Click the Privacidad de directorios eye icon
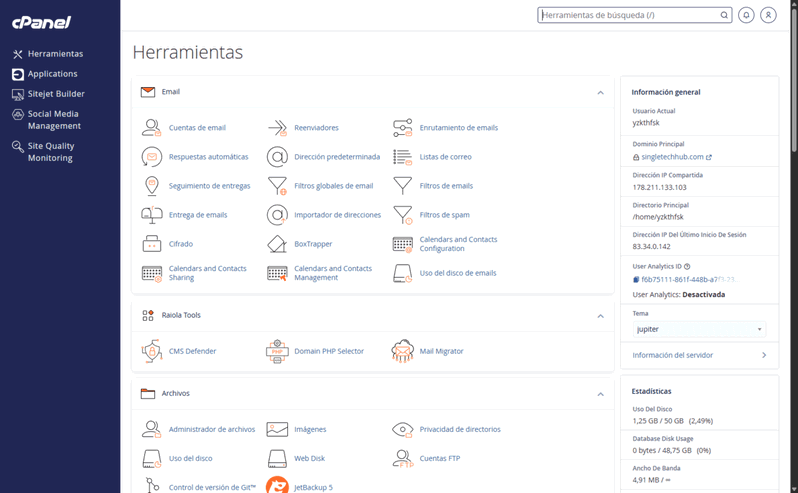This screenshot has width=798, height=493. 403,429
